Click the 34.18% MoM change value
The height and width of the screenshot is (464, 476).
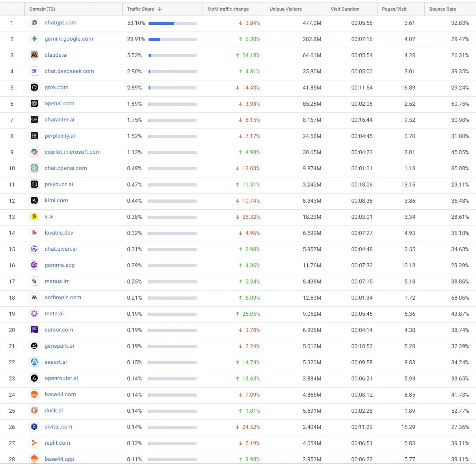point(251,55)
